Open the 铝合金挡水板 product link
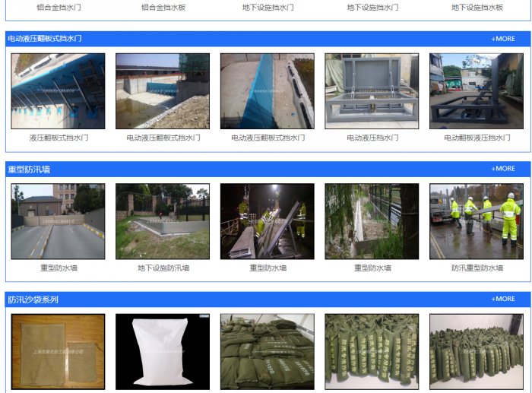 tap(163, 8)
